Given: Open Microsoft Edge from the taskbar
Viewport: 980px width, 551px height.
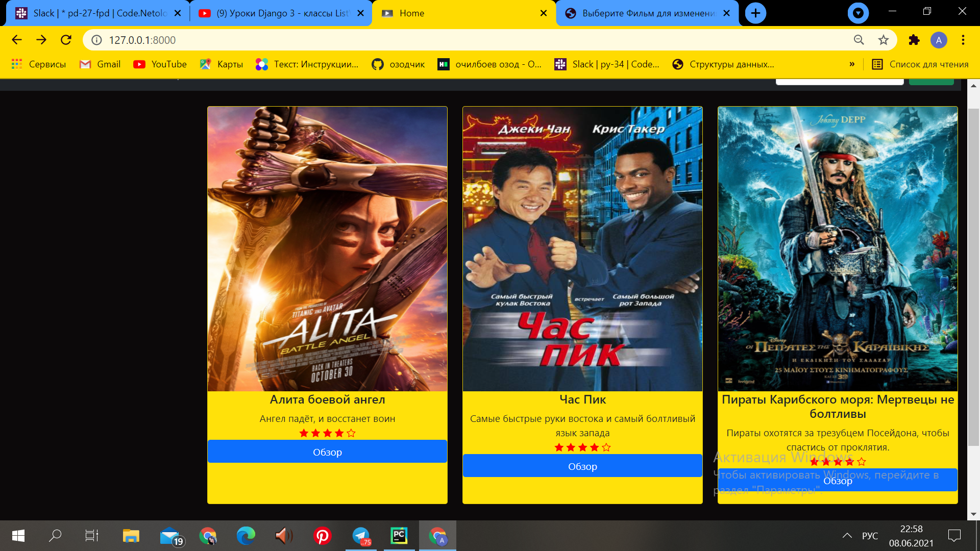Looking at the screenshot, I should 246,536.
